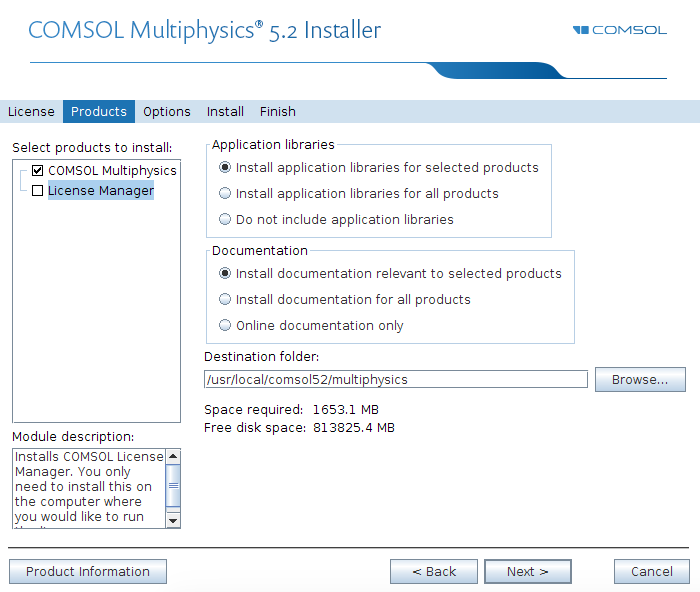The height and width of the screenshot is (592, 700).
Task: Click the 'Select products to install:' label
Action: 92,148
